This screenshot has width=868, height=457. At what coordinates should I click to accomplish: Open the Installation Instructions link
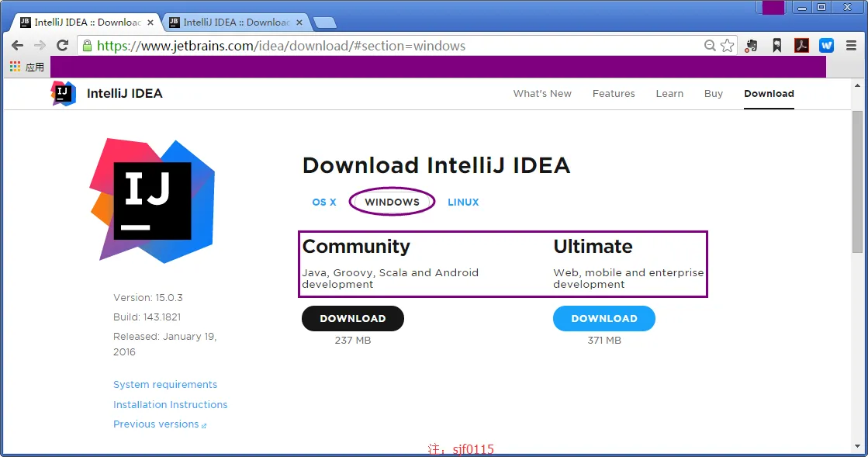coord(170,404)
